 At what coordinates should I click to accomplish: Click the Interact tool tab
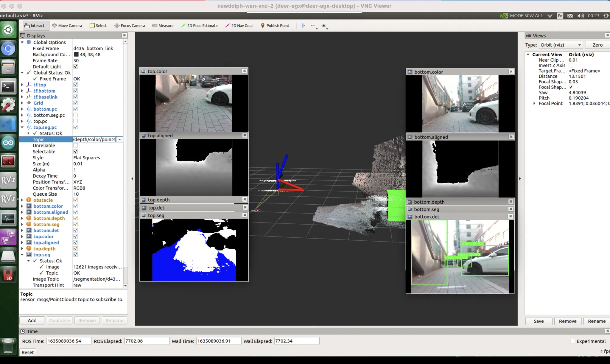[x=35, y=26]
